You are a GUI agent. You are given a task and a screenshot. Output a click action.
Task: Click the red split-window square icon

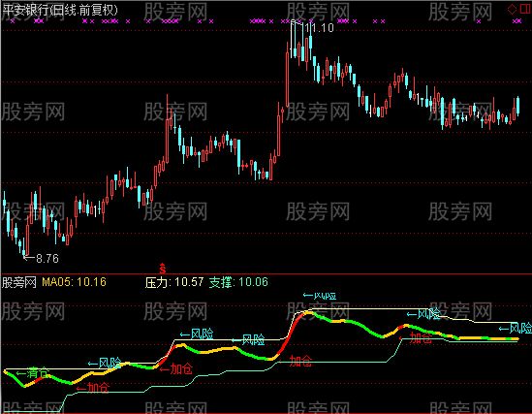pyautogui.click(x=525, y=9)
